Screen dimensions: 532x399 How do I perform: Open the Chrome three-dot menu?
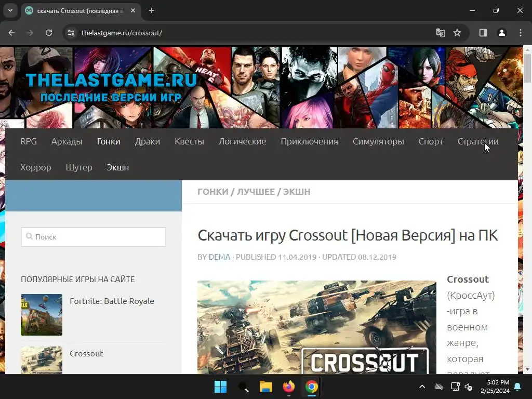tap(521, 33)
